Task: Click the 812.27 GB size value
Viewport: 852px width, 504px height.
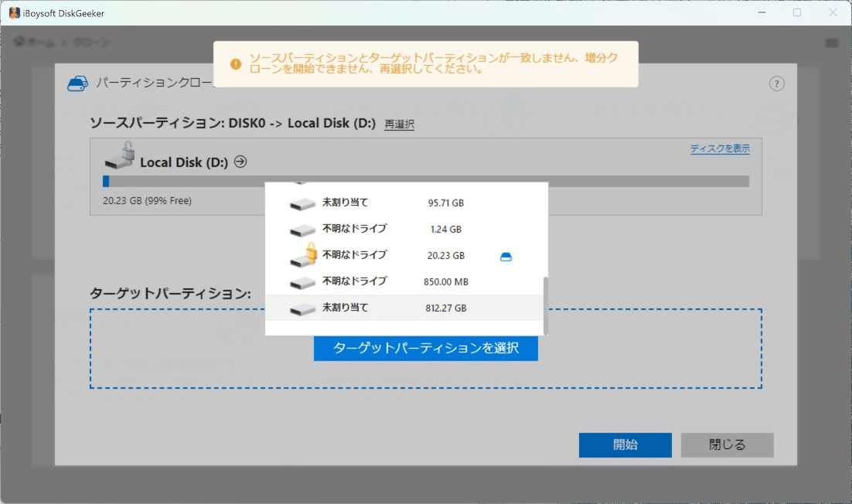Action: click(445, 308)
